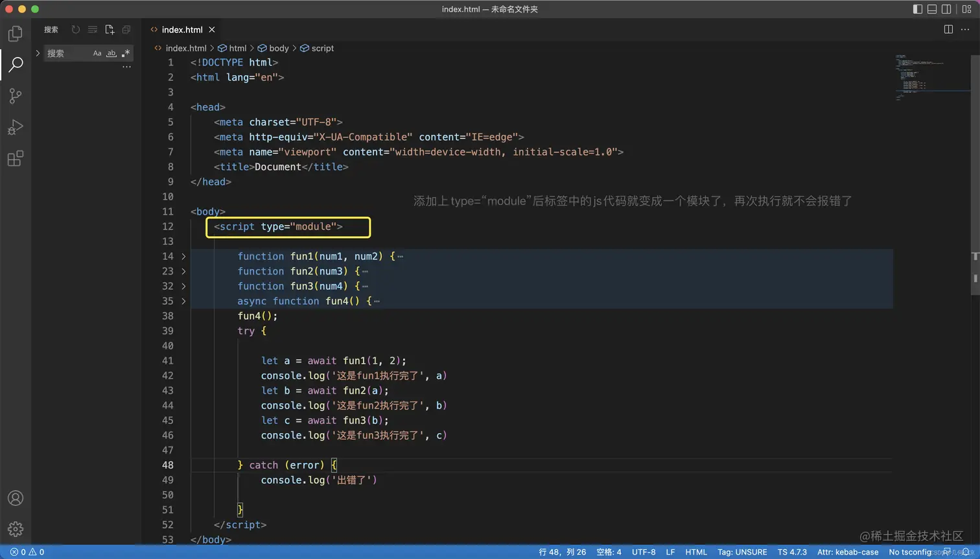Click TS 4.7.3 version status item
The image size is (980, 559).
coord(792,552)
